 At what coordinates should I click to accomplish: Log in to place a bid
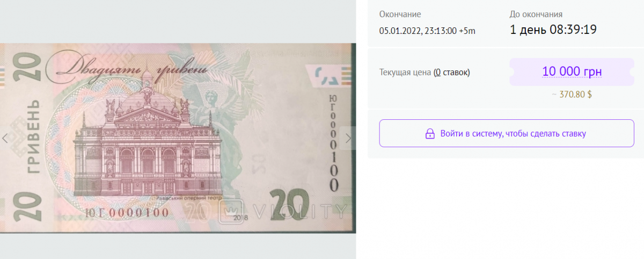[507, 133]
